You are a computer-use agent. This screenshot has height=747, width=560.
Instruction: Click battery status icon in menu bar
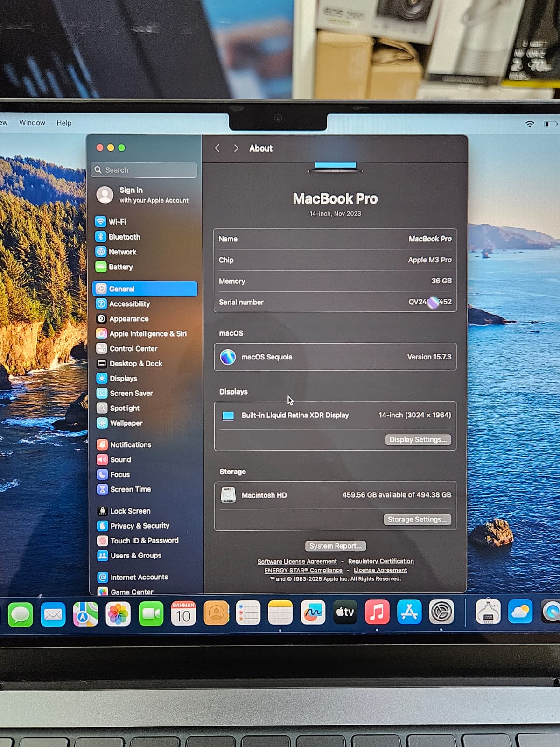(x=551, y=124)
